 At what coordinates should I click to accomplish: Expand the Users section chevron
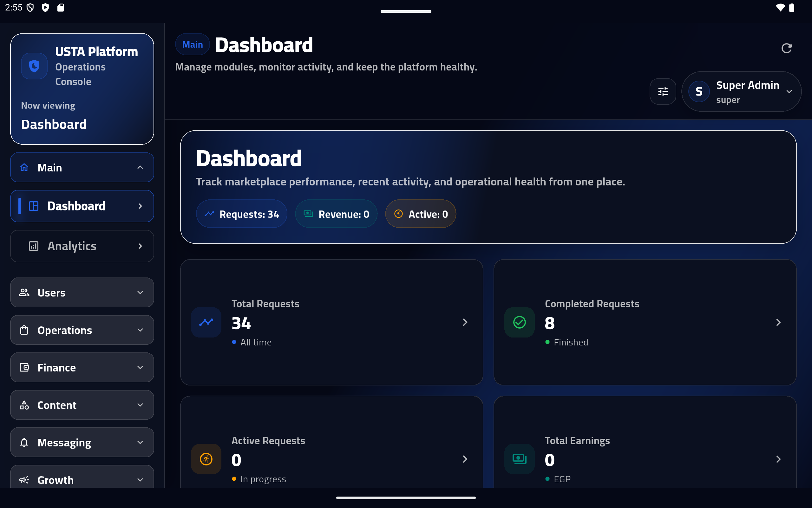tap(140, 292)
